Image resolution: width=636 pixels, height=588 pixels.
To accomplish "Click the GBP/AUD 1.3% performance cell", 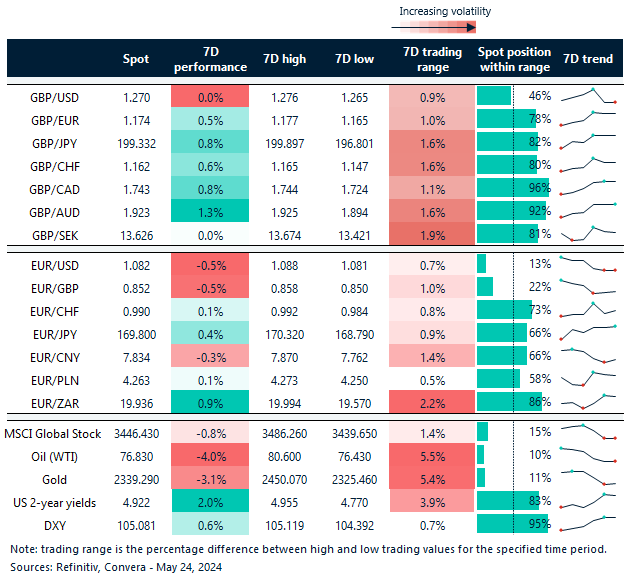I will 211,212.
